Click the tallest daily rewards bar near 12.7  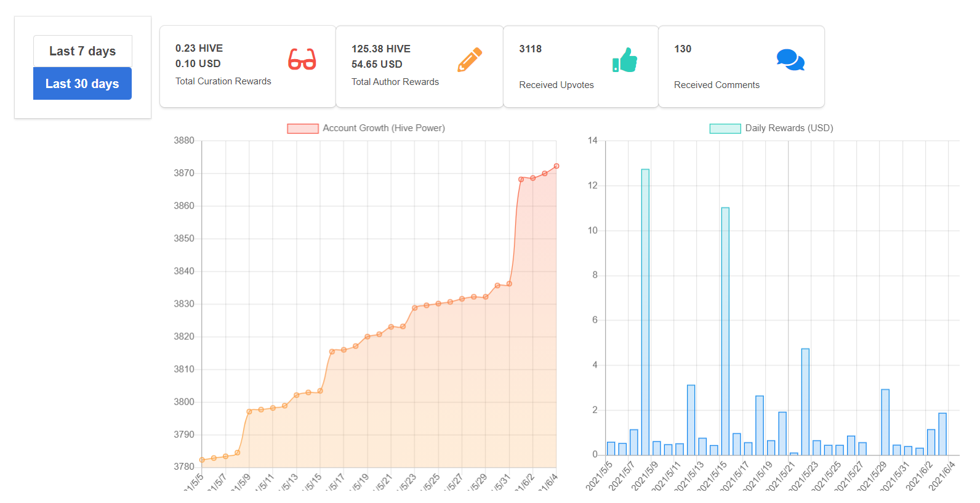pyautogui.click(x=645, y=312)
